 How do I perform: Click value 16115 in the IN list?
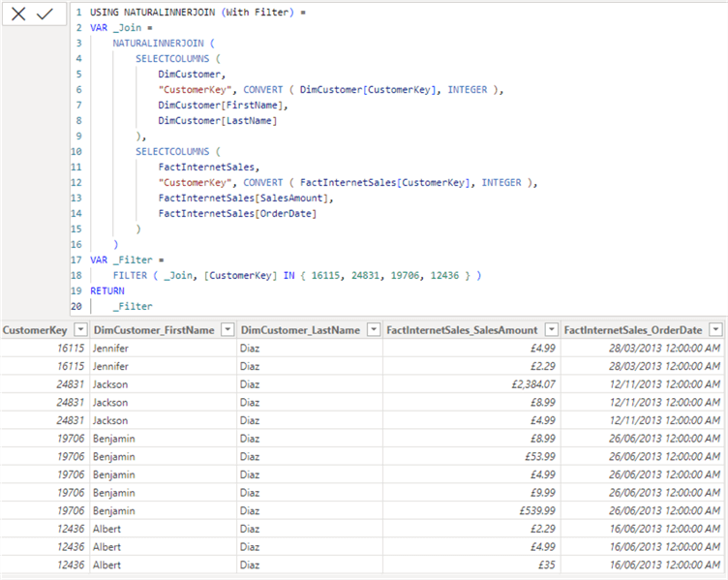tap(325, 275)
